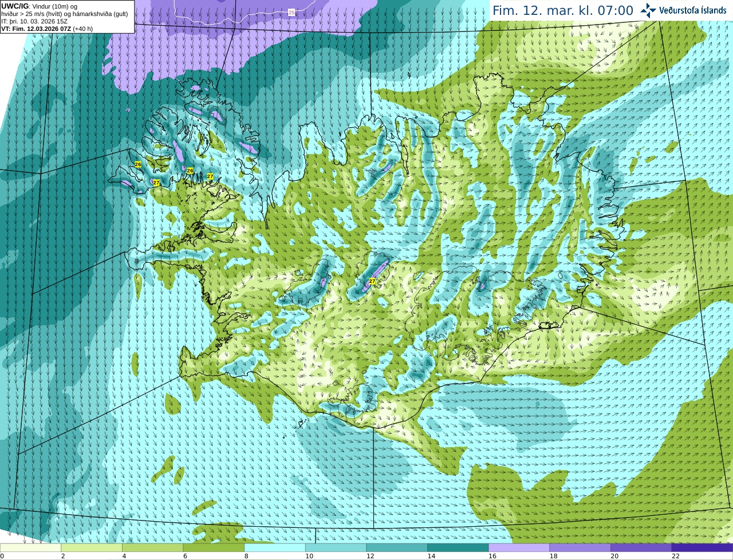Click the 14–16 m/s dark teal legend swatch
The image size is (733, 560).
[458, 548]
